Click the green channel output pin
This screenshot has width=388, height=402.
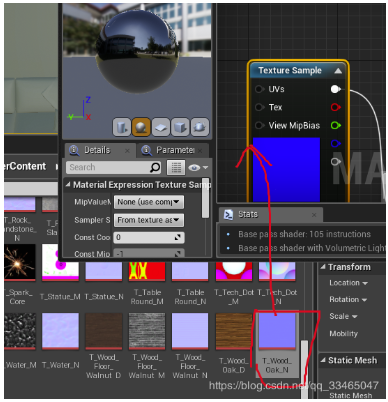(x=335, y=125)
